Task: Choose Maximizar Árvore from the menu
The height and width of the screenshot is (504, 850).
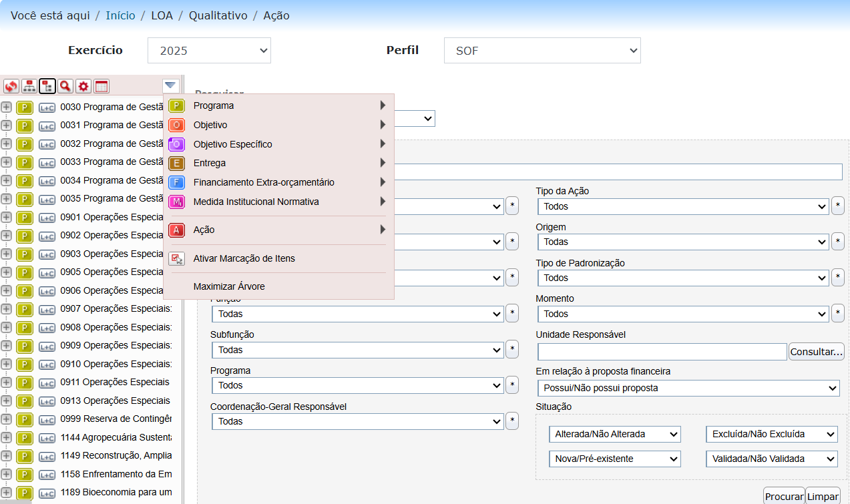Action: click(229, 286)
